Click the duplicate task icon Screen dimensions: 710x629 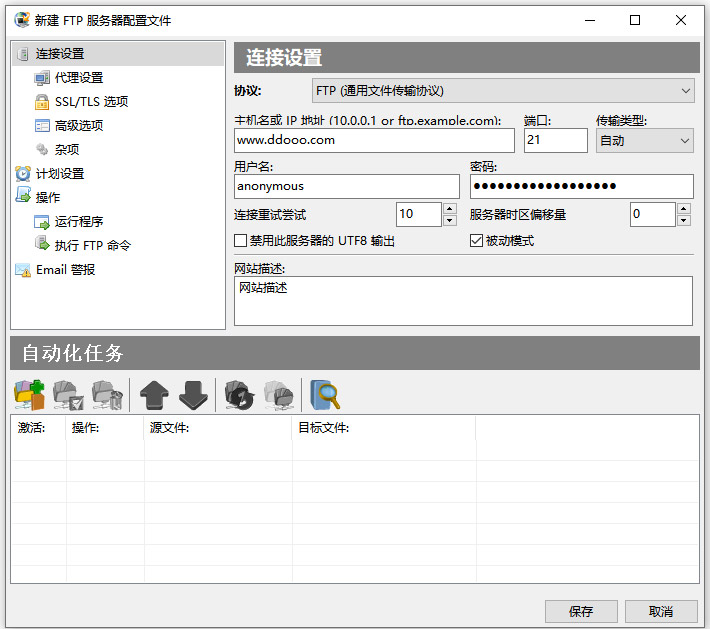[x=279, y=395]
